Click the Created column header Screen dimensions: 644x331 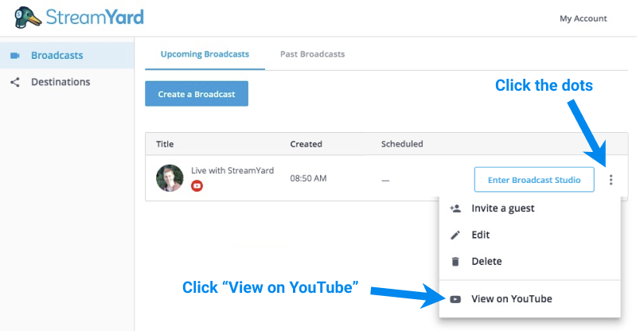coord(306,144)
